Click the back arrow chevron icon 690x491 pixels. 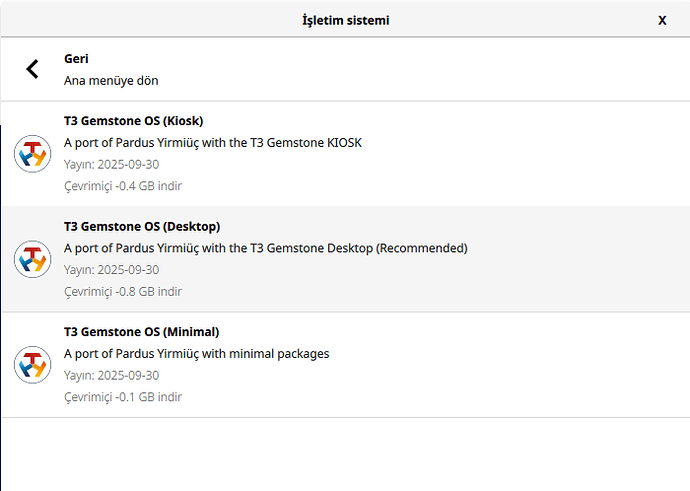coord(32,69)
